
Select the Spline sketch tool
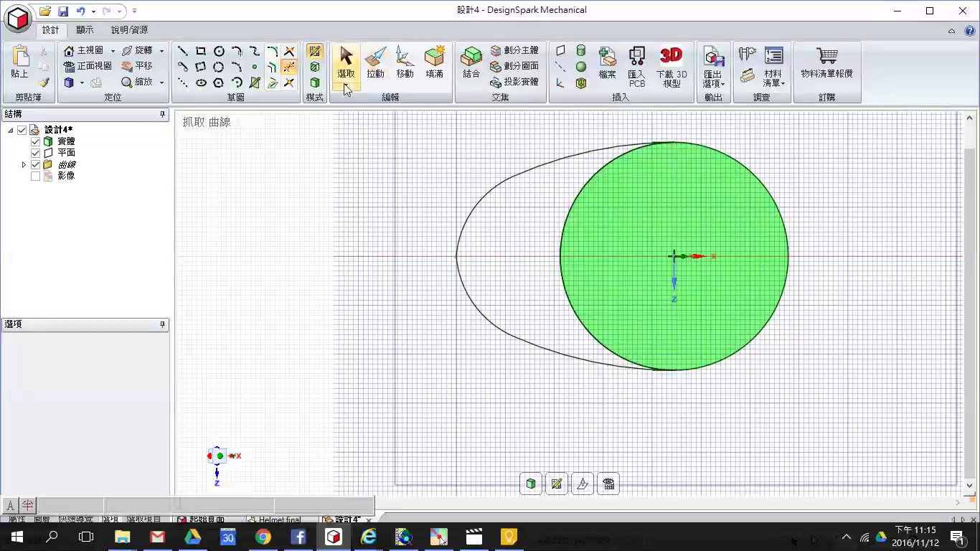click(255, 51)
